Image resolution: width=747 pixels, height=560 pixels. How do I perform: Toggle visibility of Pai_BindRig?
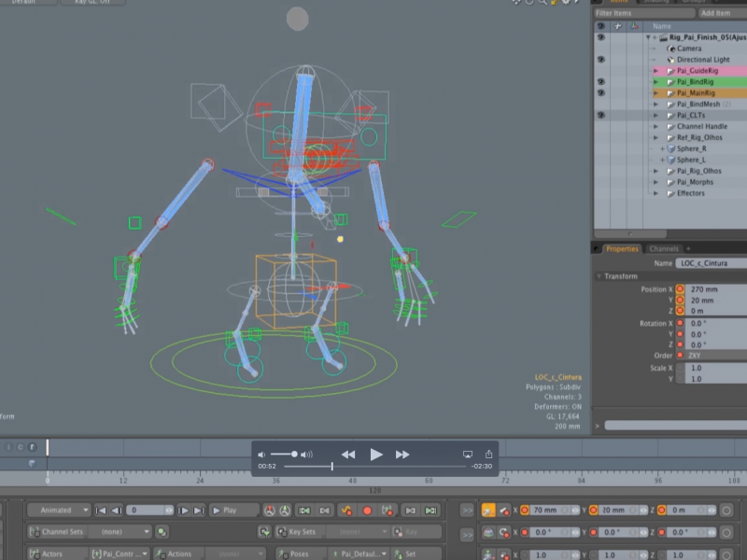click(x=600, y=82)
